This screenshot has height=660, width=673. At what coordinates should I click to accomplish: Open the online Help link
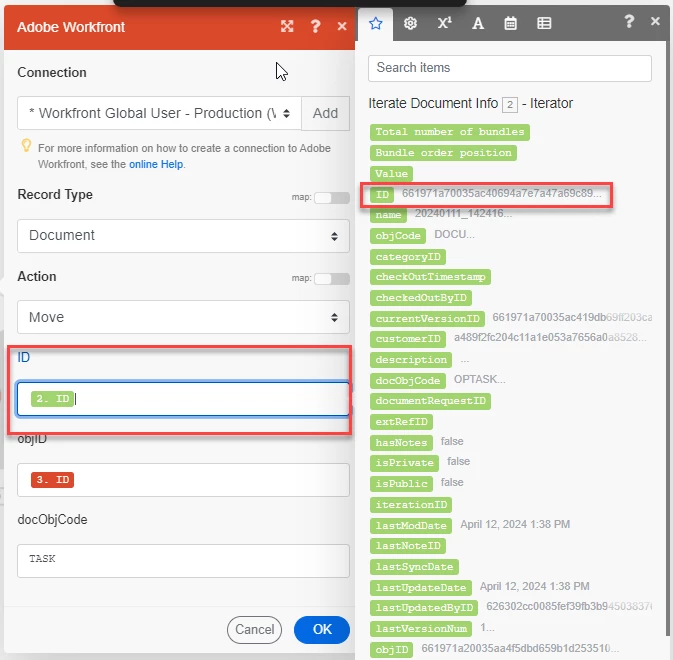pyautogui.click(x=156, y=164)
